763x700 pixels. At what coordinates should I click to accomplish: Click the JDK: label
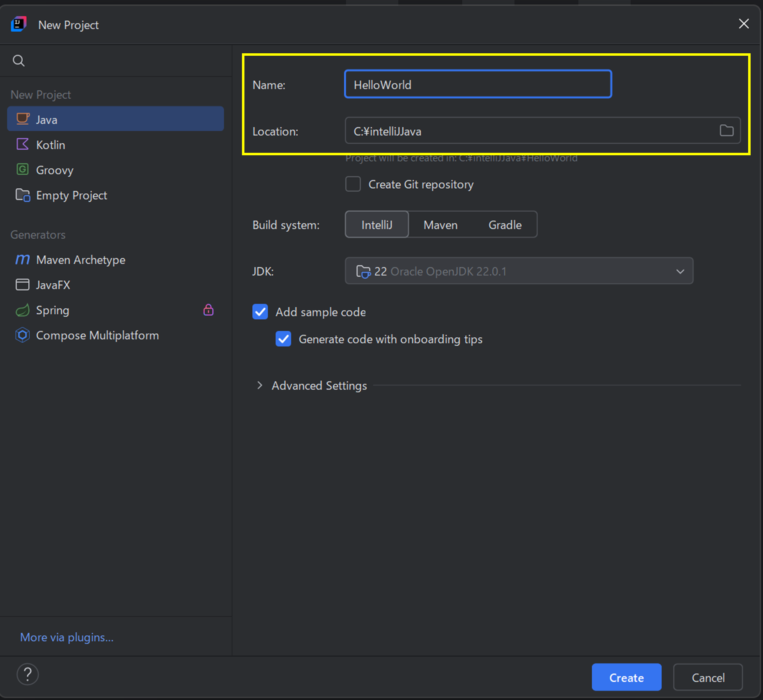pyautogui.click(x=263, y=271)
